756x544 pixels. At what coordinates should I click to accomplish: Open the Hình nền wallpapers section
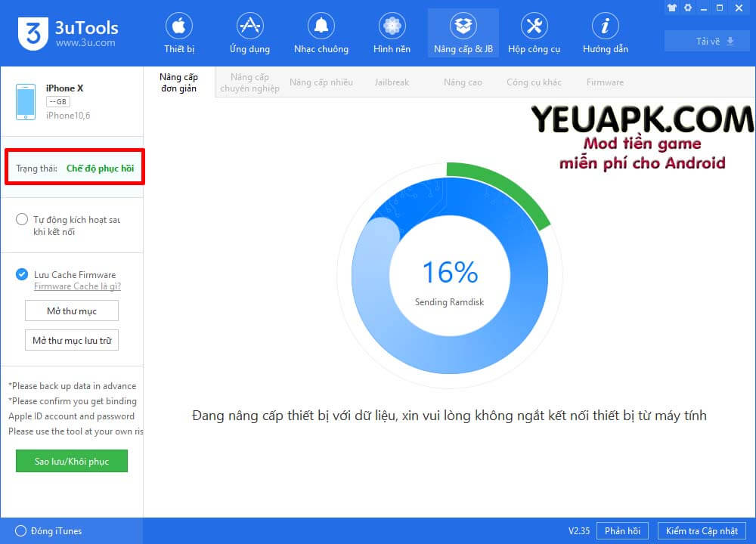(x=392, y=33)
